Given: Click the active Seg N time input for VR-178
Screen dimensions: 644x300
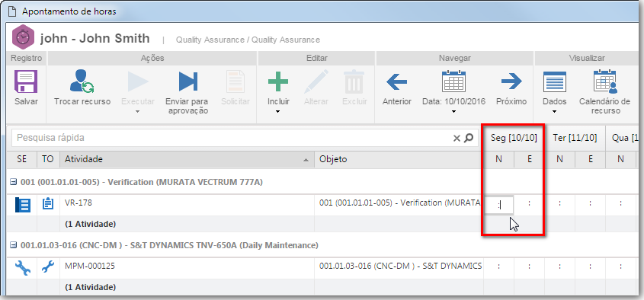Looking at the screenshot, I should pyautogui.click(x=498, y=205).
